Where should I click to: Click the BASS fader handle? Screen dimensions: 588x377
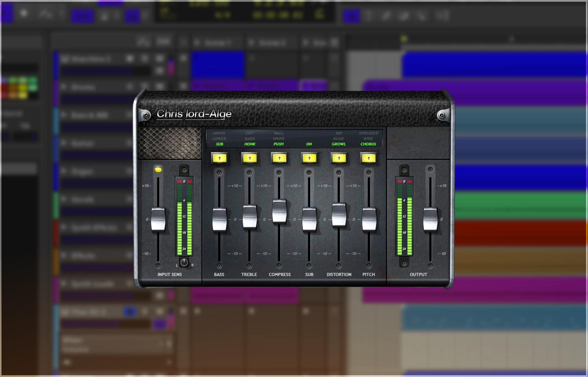tap(219, 219)
